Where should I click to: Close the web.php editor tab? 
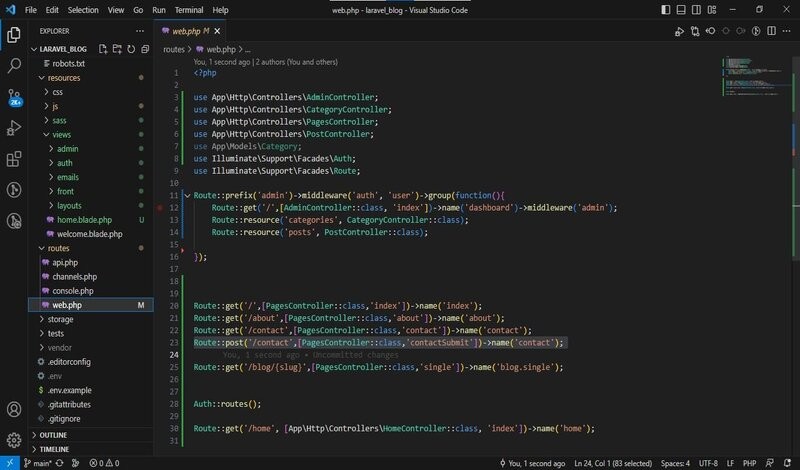coord(217,31)
